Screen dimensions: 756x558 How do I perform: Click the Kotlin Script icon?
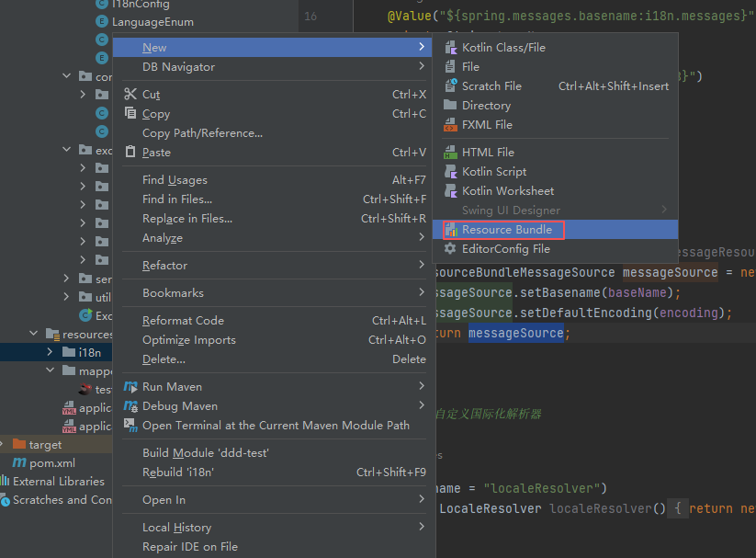450,171
